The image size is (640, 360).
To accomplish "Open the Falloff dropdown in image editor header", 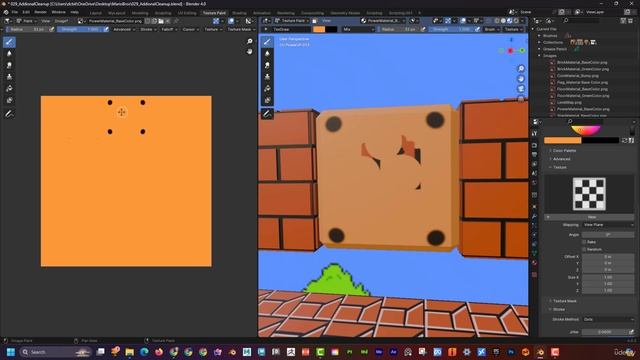I will [169, 29].
